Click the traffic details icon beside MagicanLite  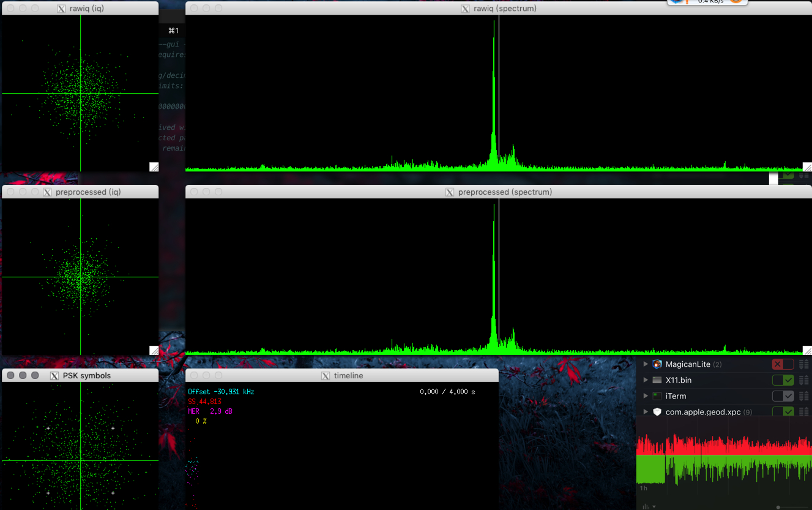804,364
